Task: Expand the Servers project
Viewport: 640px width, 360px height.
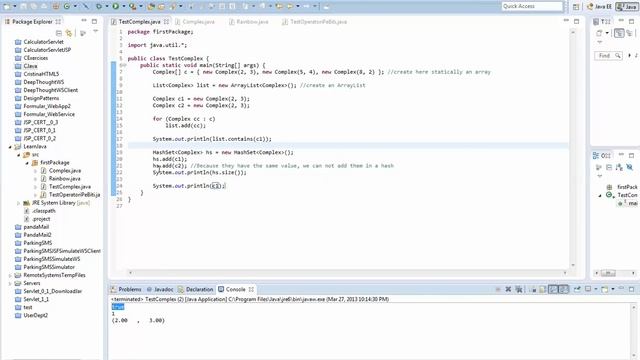Action: click(x=10, y=283)
